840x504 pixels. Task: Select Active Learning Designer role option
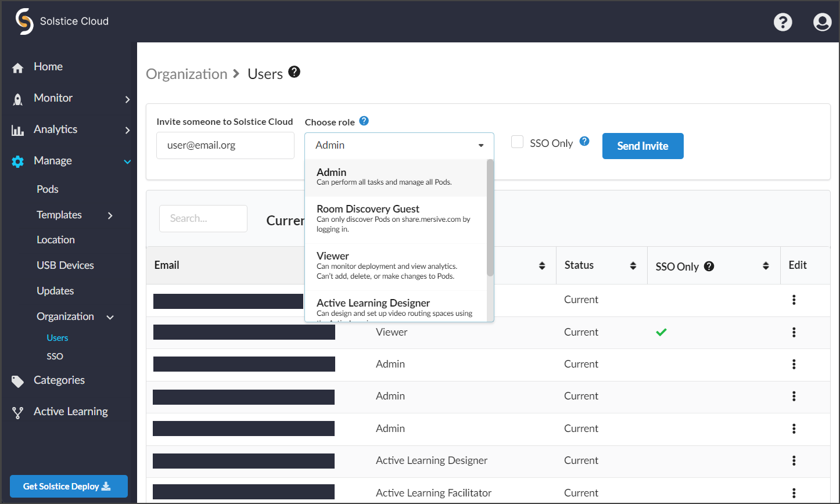[396, 306]
